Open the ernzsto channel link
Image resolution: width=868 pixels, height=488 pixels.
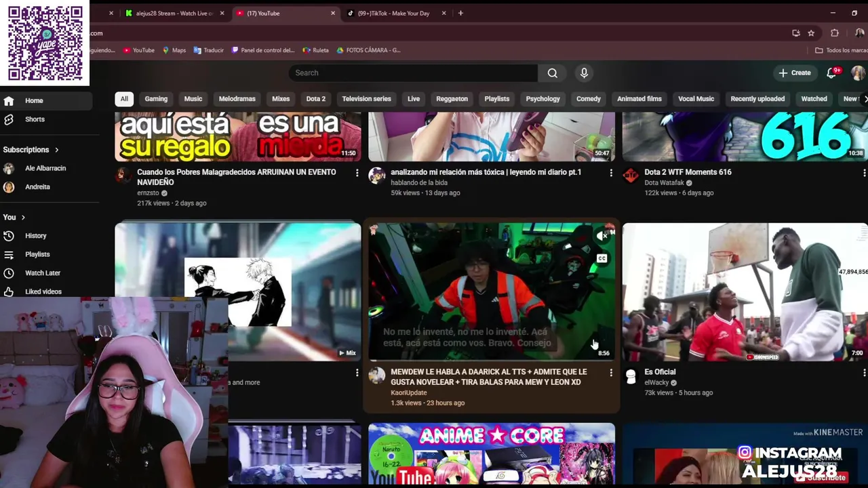point(148,193)
